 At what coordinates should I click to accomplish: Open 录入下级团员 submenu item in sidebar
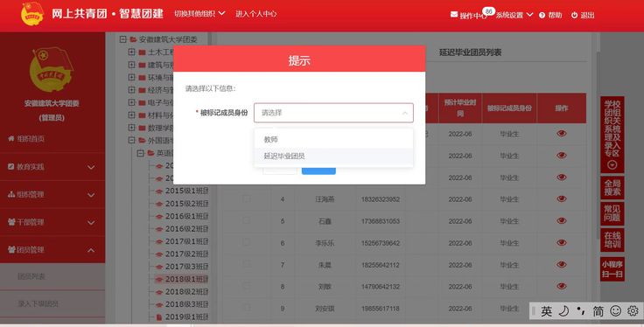click(52, 304)
